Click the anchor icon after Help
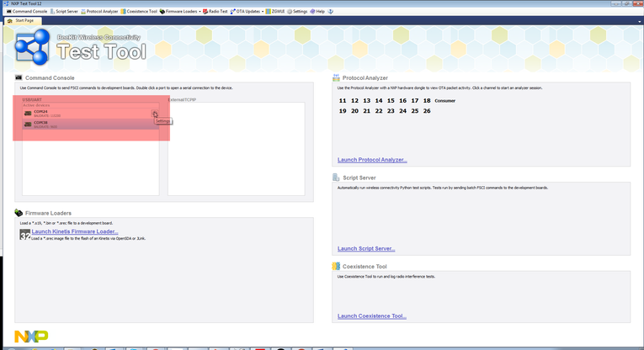 [331, 12]
